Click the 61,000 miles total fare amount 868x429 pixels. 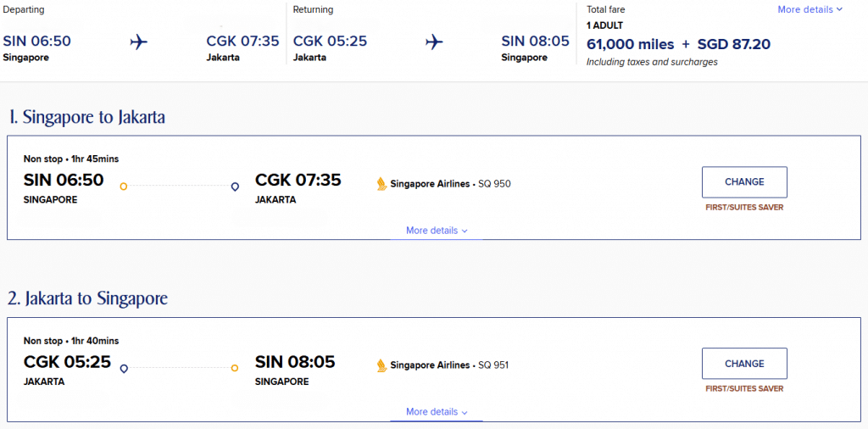point(630,44)
